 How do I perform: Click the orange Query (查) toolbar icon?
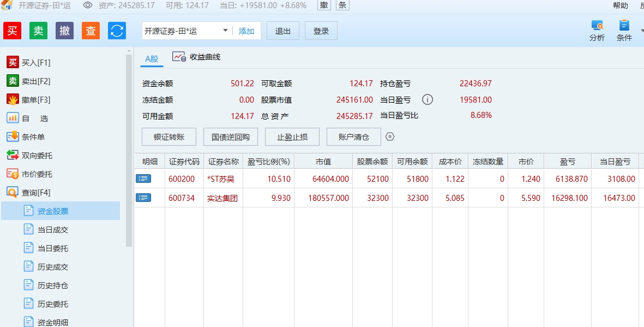pos(91,31)
